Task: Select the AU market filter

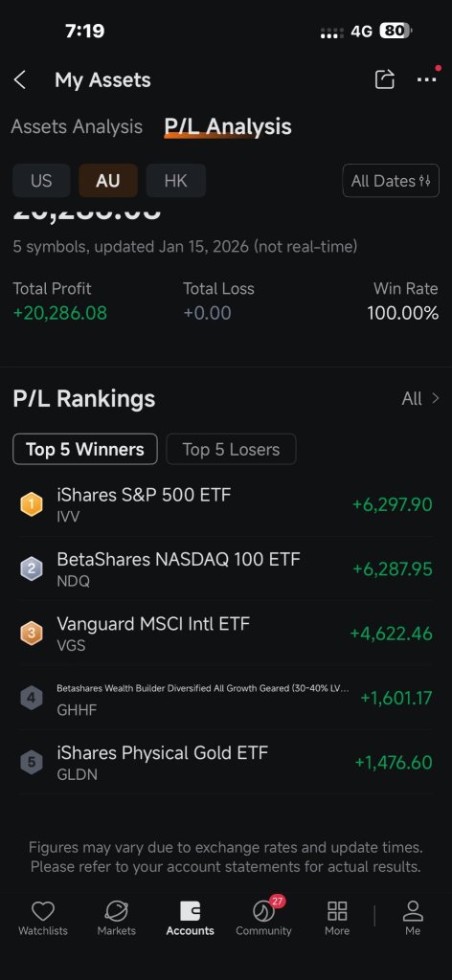Action: click(108, 181)
